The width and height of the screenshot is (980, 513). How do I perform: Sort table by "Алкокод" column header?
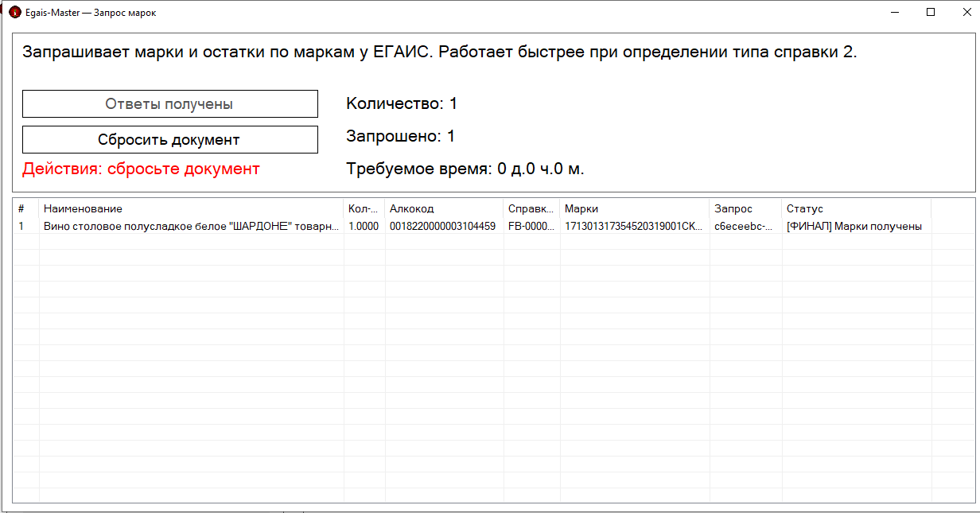(443, 208)
